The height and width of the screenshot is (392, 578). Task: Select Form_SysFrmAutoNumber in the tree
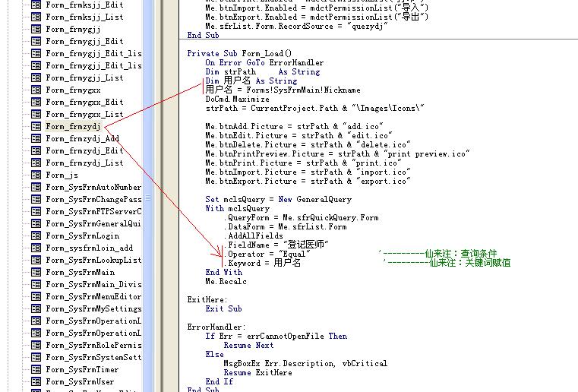click(93, 187)
